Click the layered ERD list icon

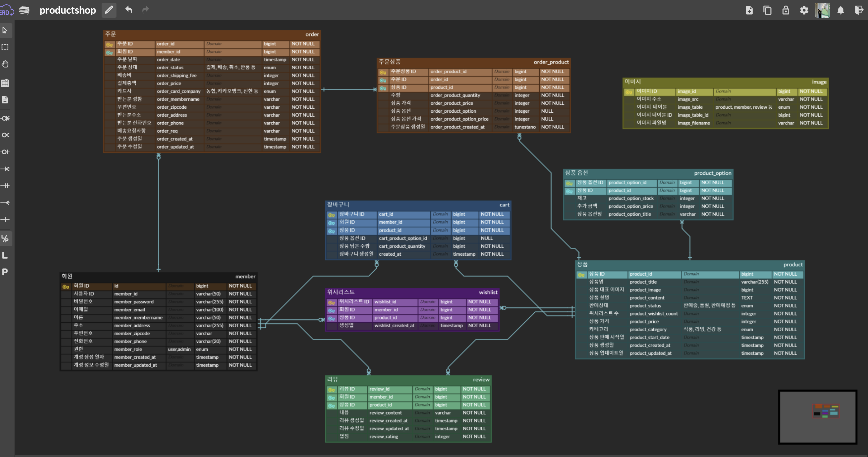click(24, 11)
